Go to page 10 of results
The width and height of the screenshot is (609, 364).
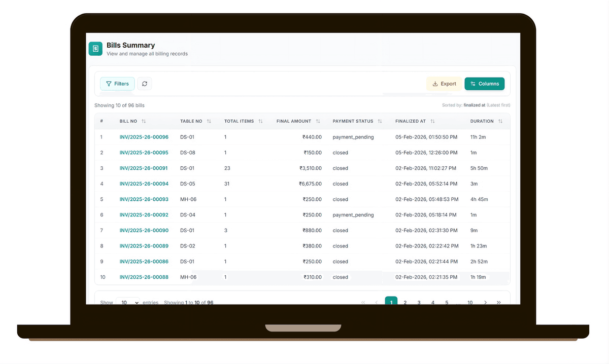(470, 302)
